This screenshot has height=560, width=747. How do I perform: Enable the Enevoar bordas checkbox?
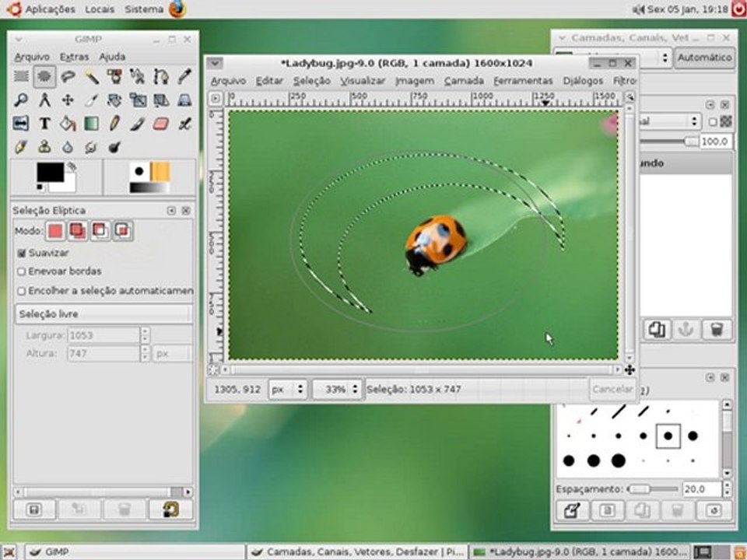click(22, 271)
